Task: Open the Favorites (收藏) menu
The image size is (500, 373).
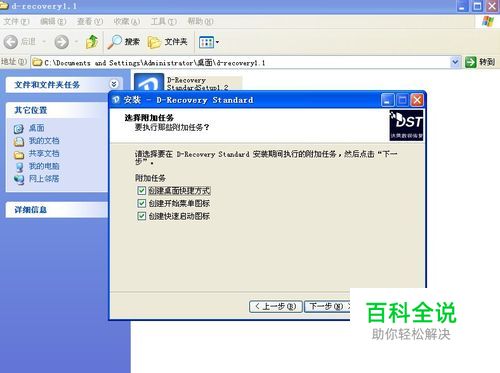Action: click(126, 22)
